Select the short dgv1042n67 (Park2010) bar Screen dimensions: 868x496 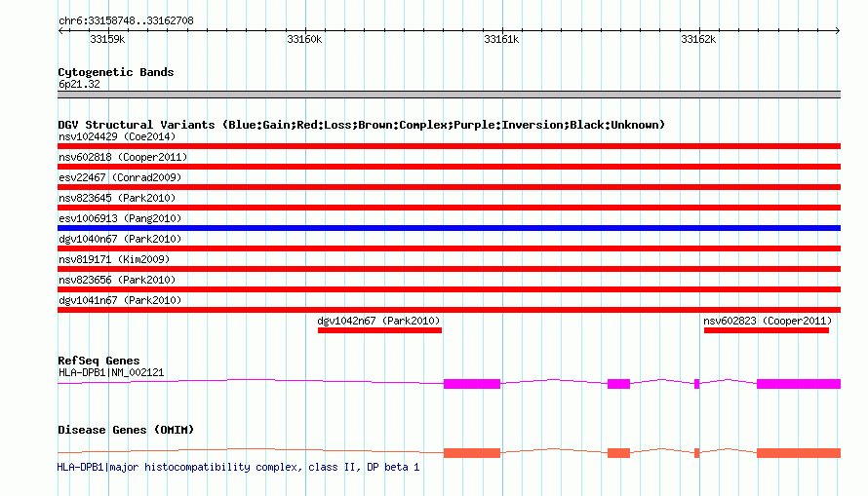point(379,330)
